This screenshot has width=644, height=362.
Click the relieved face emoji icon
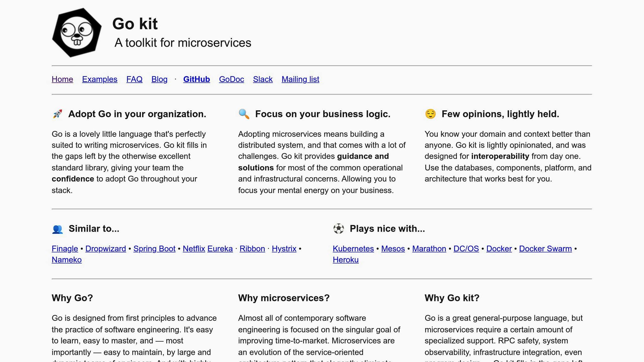click(430, 114)
